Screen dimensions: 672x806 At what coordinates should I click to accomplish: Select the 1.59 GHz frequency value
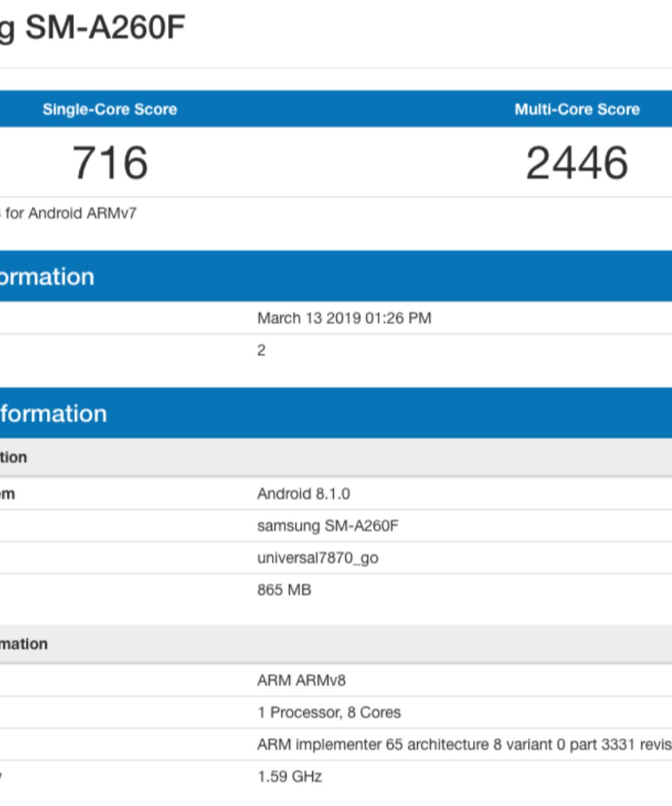pos(289,777)
